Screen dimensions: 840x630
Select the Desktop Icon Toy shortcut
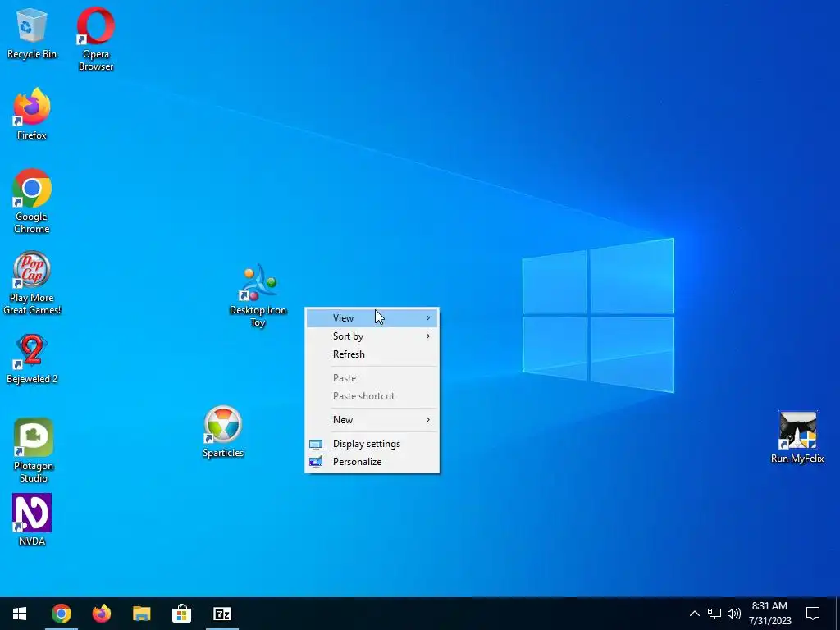(258, 295)
